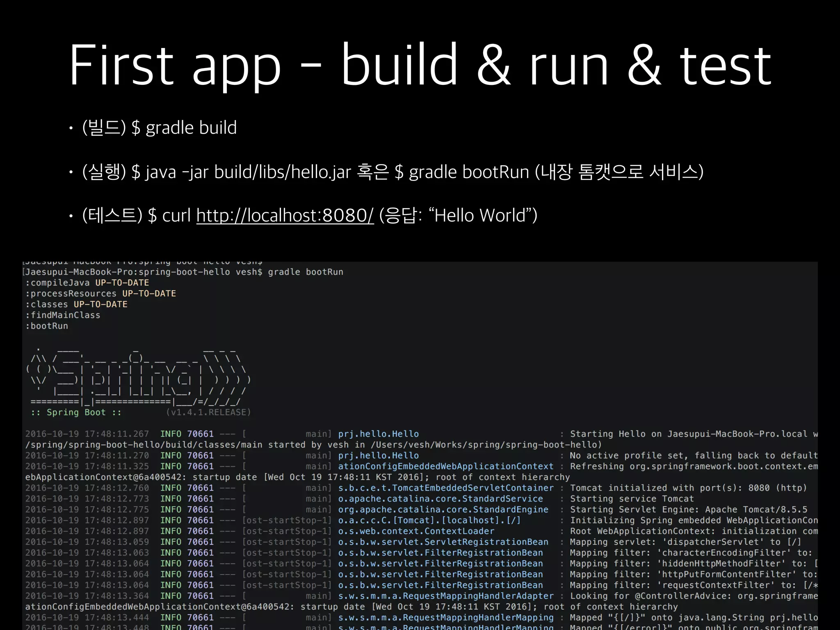
Task: Open the http://localhost:8080/ hyperlink
Action: [285, 215]
